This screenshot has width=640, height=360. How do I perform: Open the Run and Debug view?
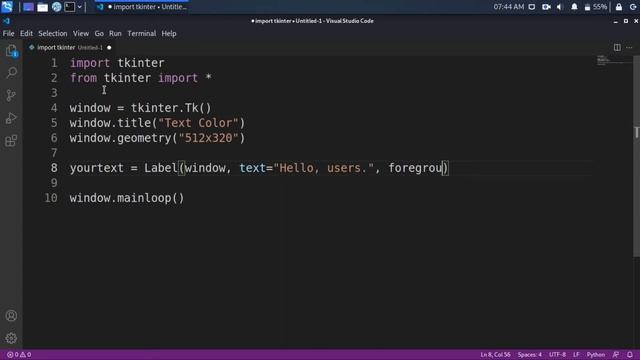pos(11,118)
